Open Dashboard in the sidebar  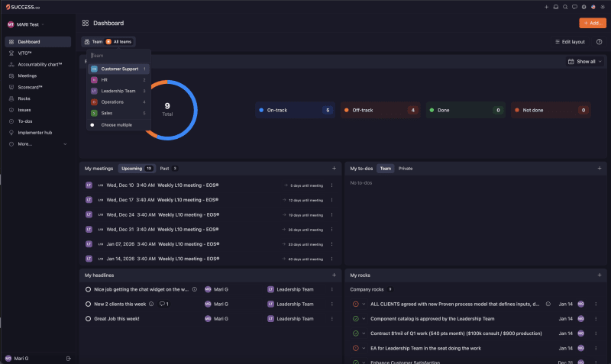[x=37, y=42]
